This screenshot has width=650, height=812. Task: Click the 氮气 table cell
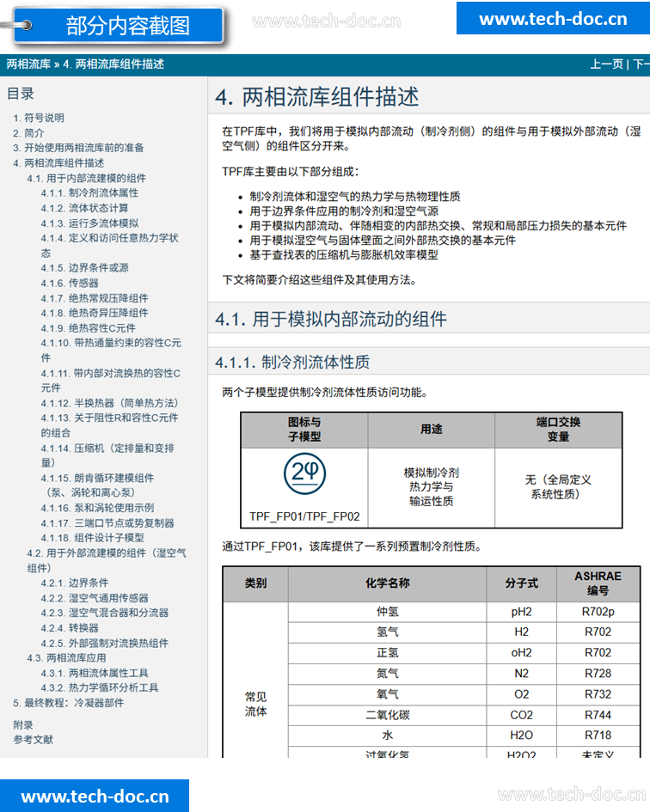pos(387,673)
